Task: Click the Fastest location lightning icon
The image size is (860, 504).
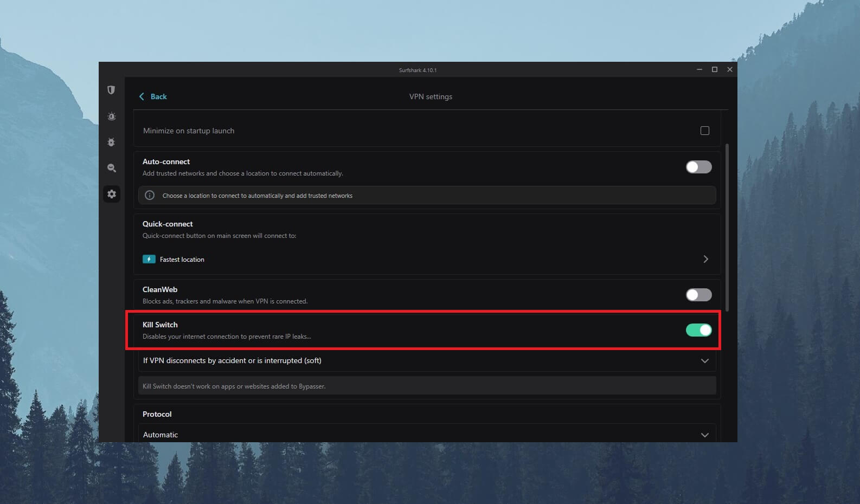Action: point(149,259)
